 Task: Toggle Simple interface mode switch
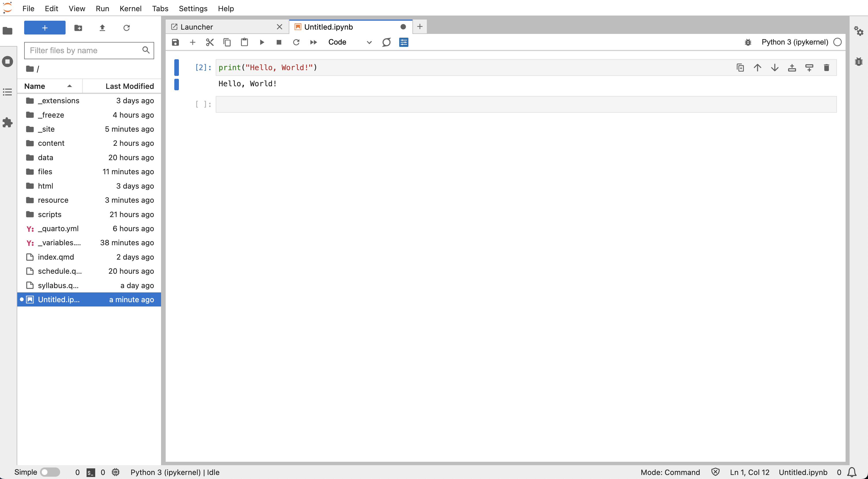coord(50,472)
